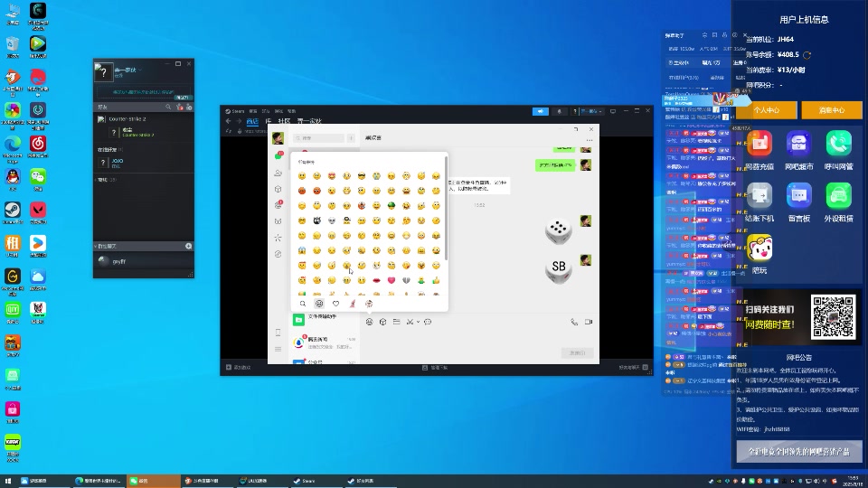Switch to WeChat in taskbar
This screenshot has height=488, width=868.
[x=154, y=481]
